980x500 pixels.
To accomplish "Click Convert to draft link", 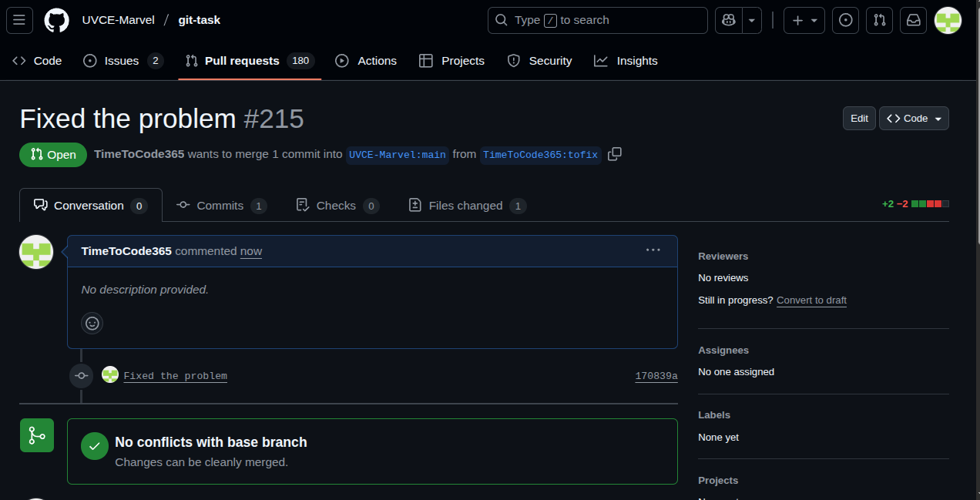I will [x=811, y=300].
